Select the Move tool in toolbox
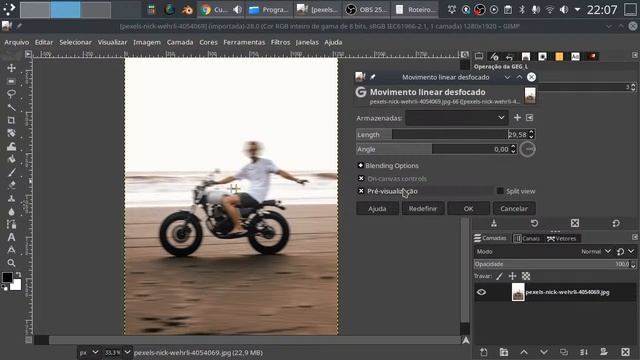The height and width of the screenshot is (360, 640). tap(11, 68)
